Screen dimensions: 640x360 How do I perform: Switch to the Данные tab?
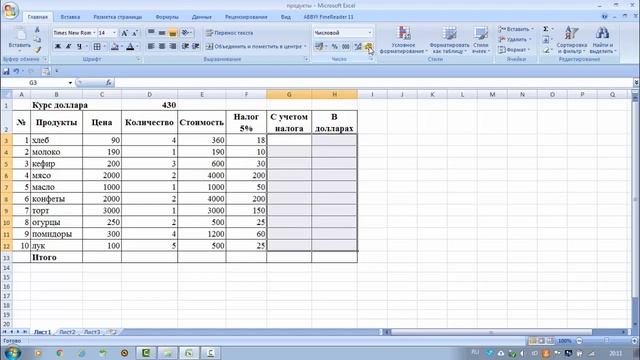[202, 17]
